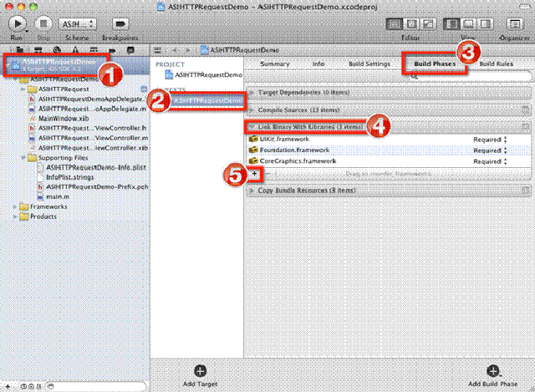This screenshot has height=392, width=535.
Task: Switch to the Summary tab
Action: (x=275, y=64)
